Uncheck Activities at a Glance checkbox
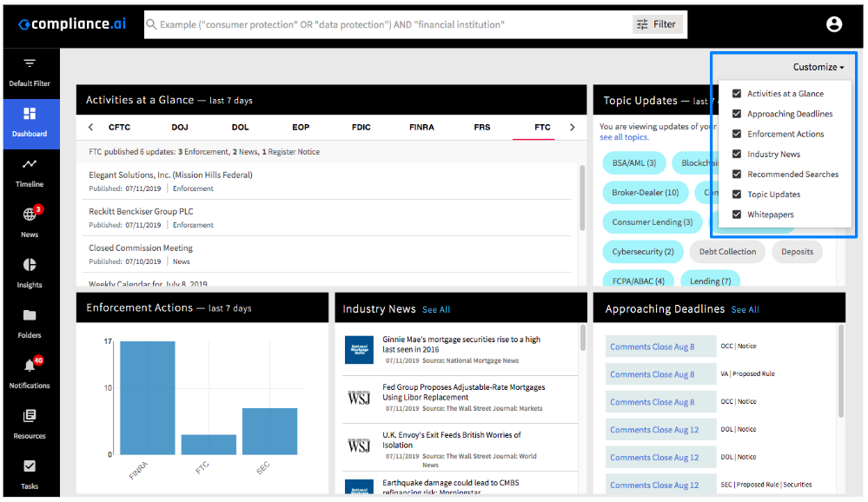 [x=736, y=94]
